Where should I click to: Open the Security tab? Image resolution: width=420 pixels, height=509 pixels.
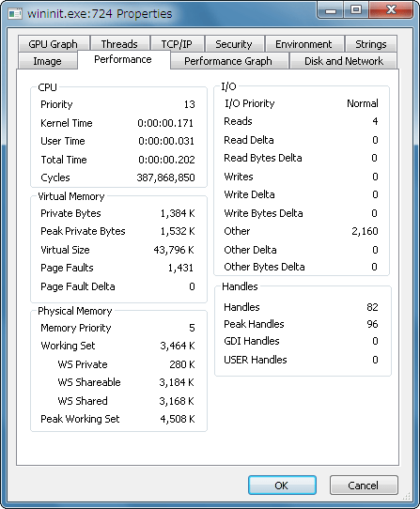pyautogui.click(x=234, y=44)
